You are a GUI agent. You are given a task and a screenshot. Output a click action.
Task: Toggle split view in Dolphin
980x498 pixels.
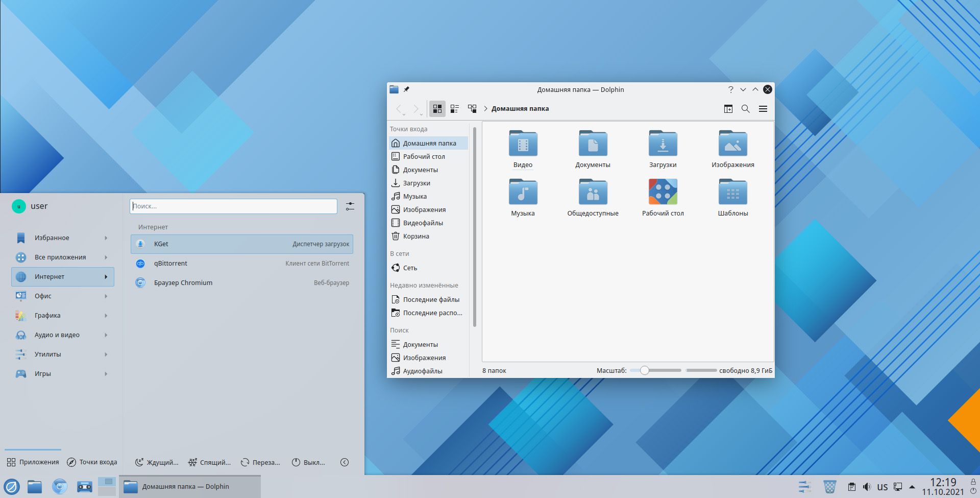pyautogui.click(x=728, y=108)
